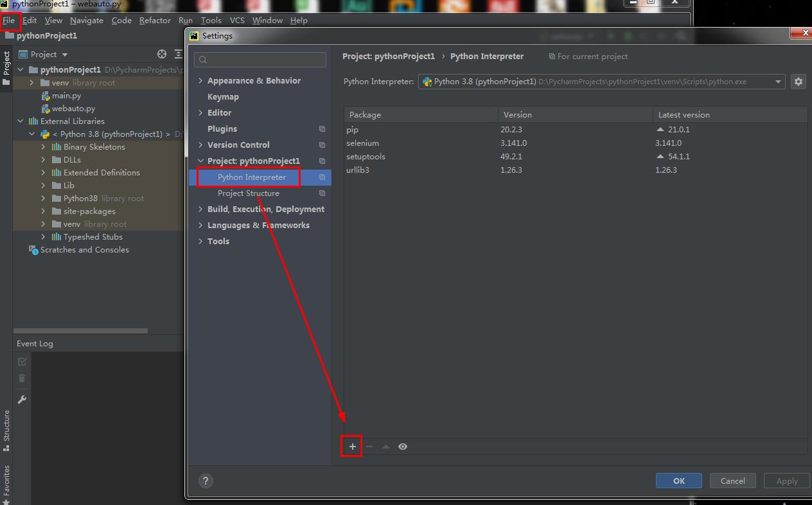Select Python Interpreter settings entry

pos(252,177)
